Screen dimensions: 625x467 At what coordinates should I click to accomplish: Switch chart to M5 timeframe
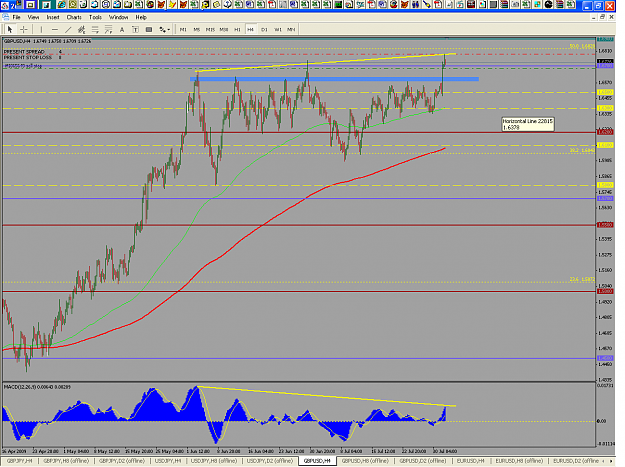pos(197,29)
